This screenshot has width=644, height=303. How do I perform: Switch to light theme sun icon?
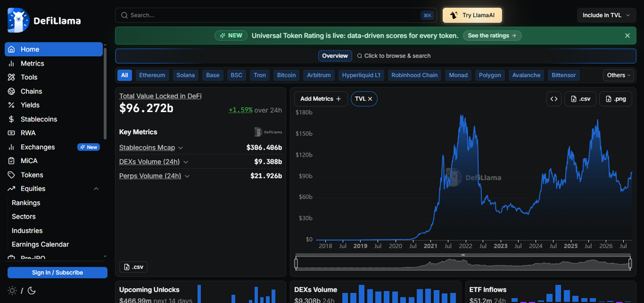(13, 290)
